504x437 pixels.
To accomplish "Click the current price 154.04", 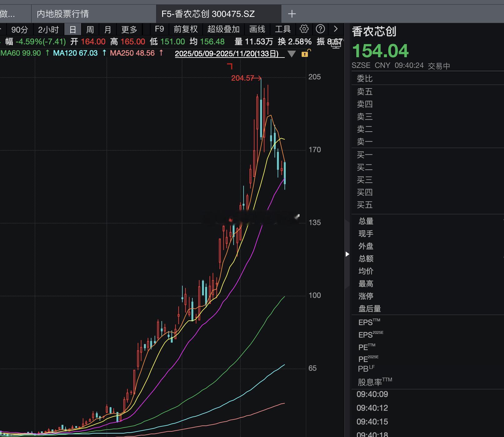I will click(380, 51).
